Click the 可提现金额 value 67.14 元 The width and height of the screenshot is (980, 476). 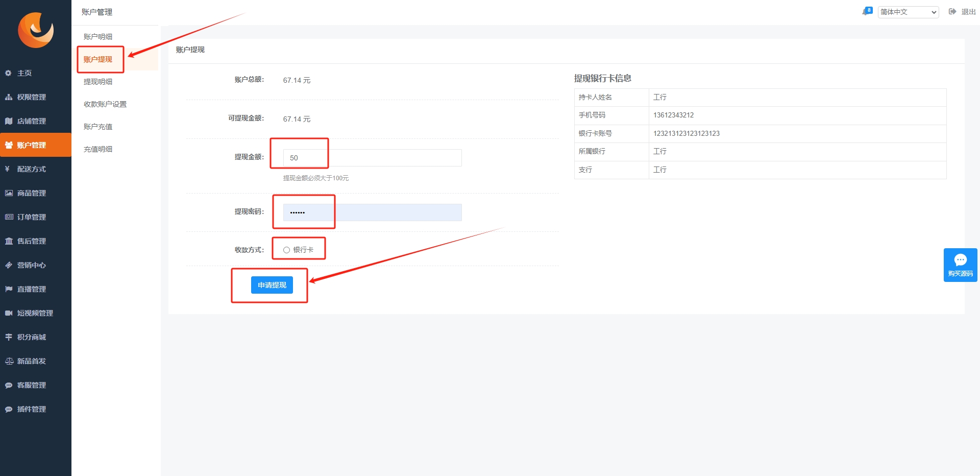[x=297, y=119]
